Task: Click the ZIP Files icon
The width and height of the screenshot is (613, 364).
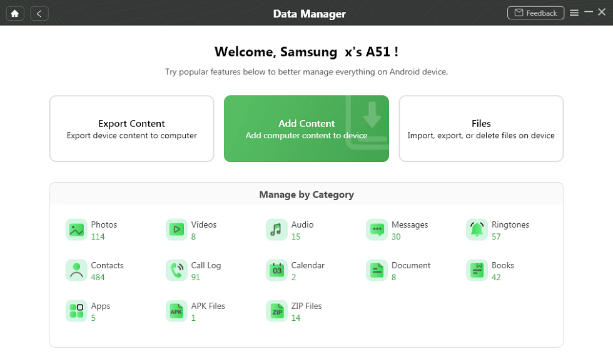Action: coord(276,311)
